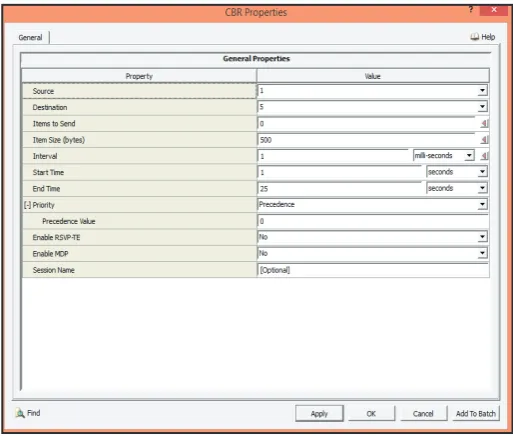Screen dimensions: 513x436
Task: Click the Cancel button
Action: (423, 414)
